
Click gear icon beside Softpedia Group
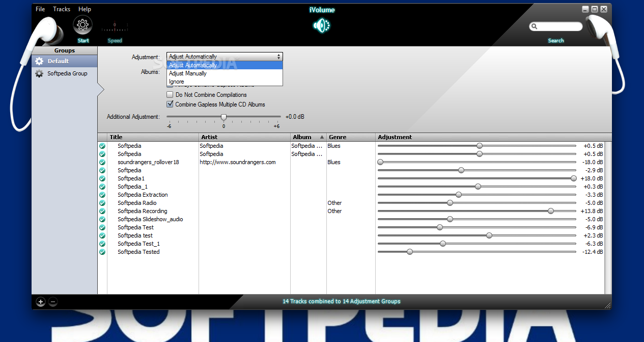[x=39, y=73]
